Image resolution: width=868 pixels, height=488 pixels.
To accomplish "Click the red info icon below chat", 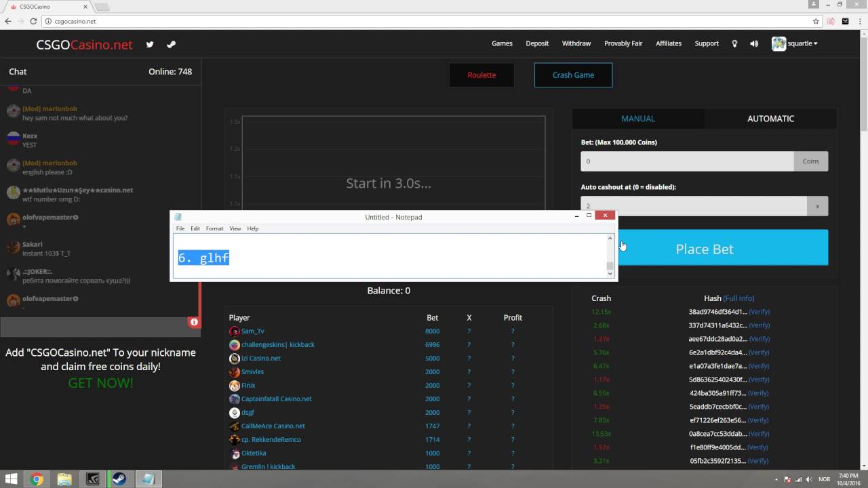I will pyautogui.click(x=194, y=322).
